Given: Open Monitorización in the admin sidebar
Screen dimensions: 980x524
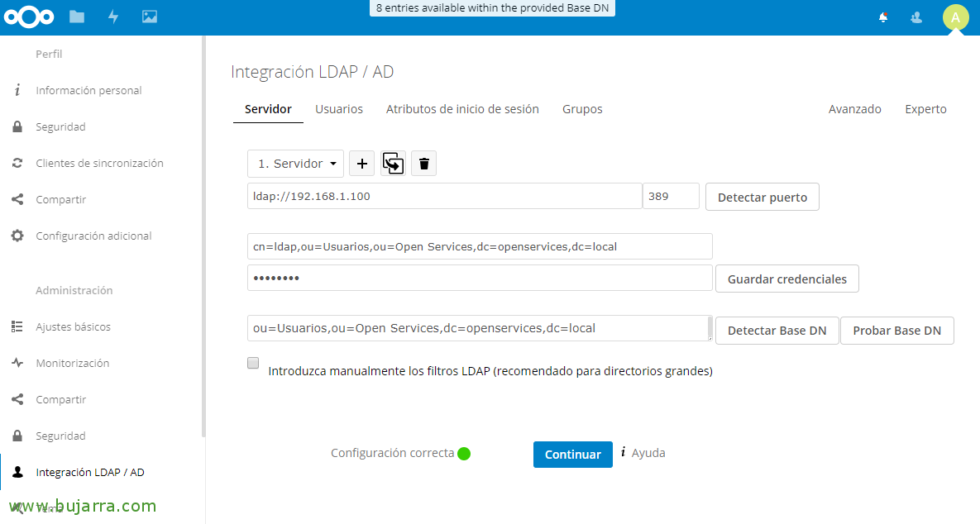Looking at the screenshot, I should click(x=72, y=363).
